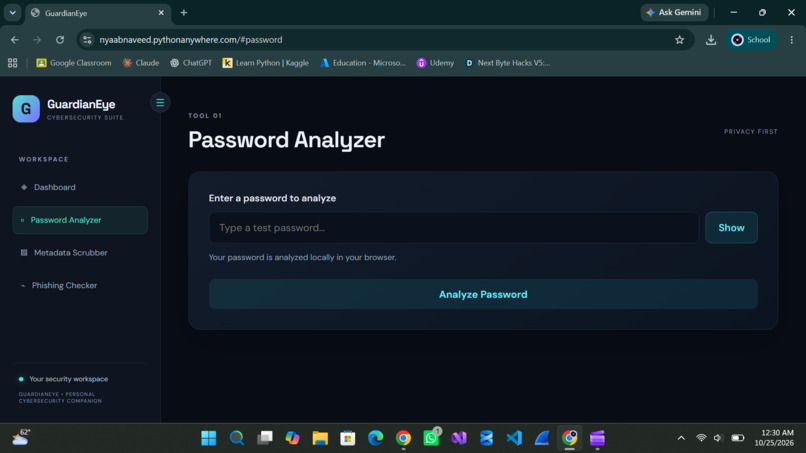
Task: Select the GuardianEye browser tab
Action: pos(97,13)
